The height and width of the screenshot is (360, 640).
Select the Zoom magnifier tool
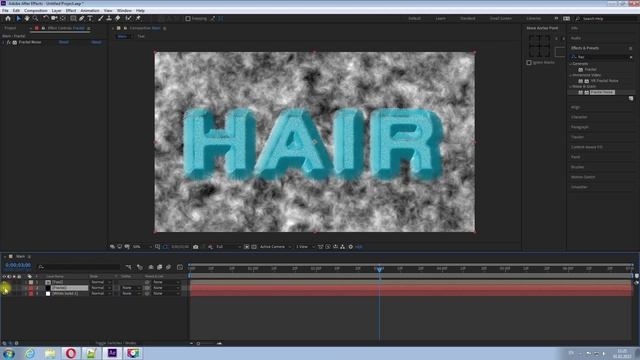click(x=36, y=18)
